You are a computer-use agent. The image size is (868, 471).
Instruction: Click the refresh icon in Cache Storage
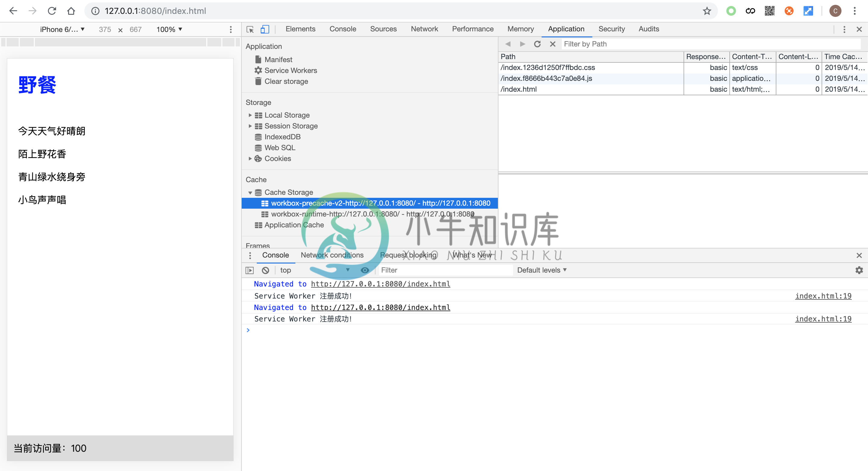pos(538,44)
